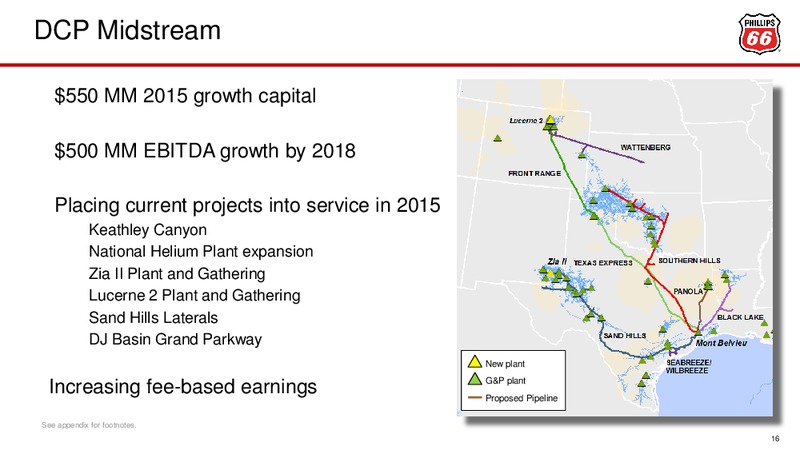Click the Lucerne 2 Plant and Gathering bullet
This screenshot has width=800, height=450.
194,295
